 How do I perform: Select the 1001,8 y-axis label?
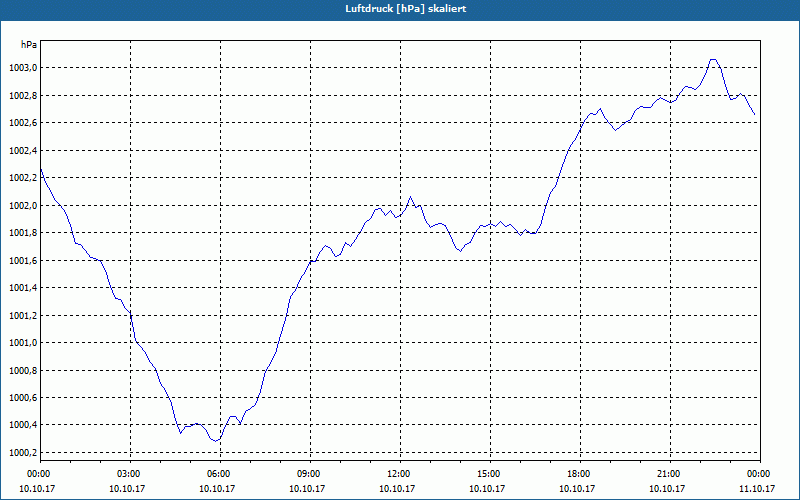click(22, 233)
